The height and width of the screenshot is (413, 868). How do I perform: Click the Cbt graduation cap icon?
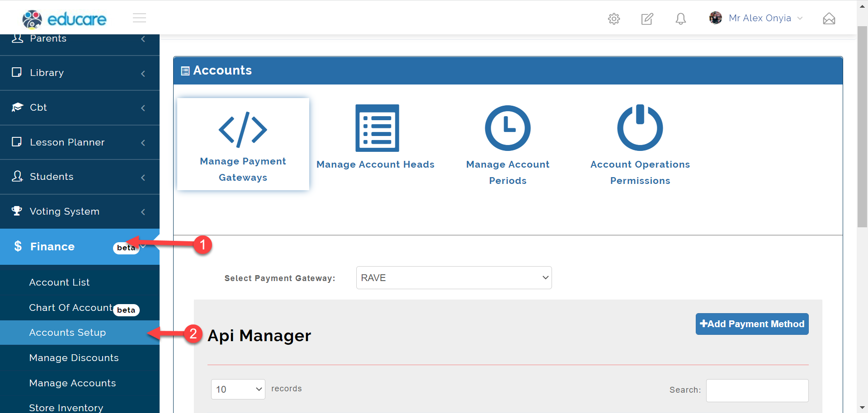(x=17, y=107)
